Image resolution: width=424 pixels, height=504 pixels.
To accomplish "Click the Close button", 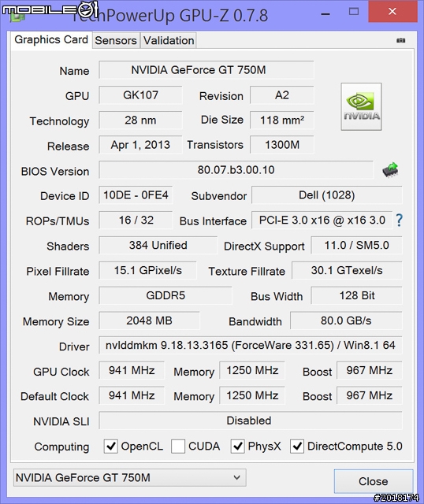I will coord(374,481).
